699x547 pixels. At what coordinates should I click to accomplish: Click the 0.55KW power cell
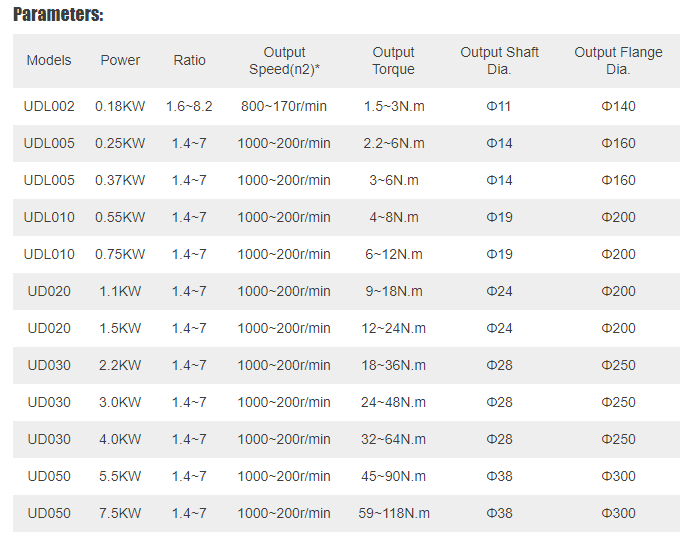pos(120,218)
